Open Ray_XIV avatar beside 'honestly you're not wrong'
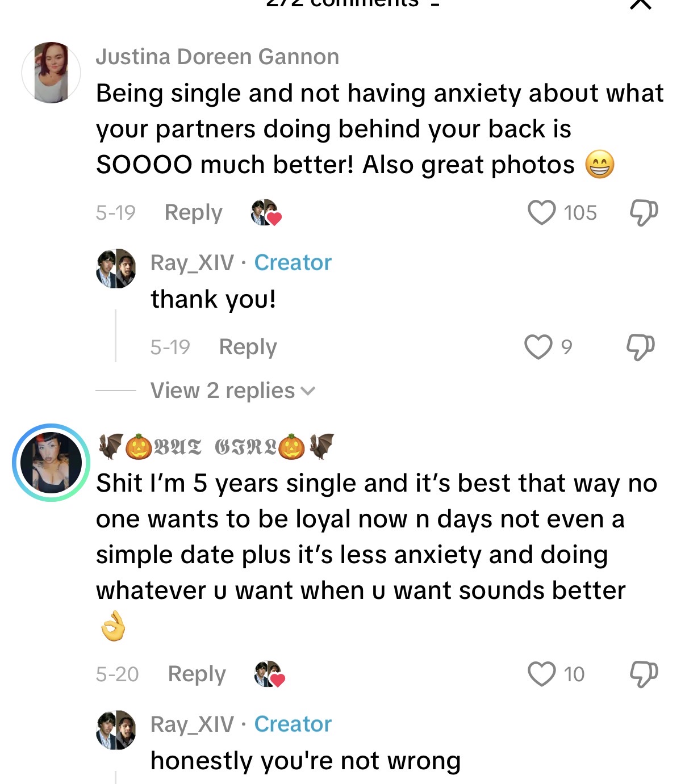Screen dimensions: 685x784 pos(116,730)
